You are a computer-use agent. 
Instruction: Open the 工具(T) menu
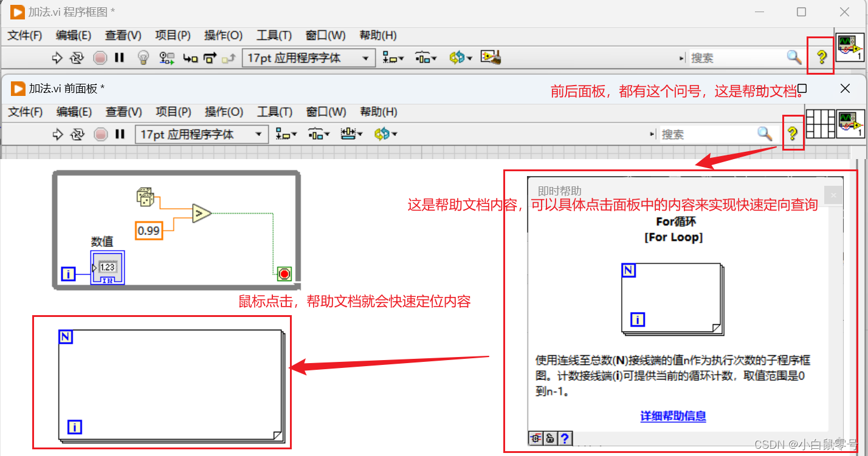click(x=274, y=35)
